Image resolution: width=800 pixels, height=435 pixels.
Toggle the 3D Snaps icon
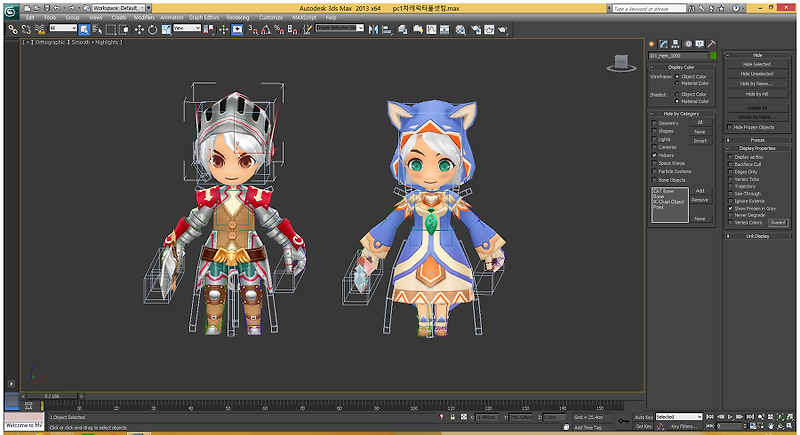[253, 30]
